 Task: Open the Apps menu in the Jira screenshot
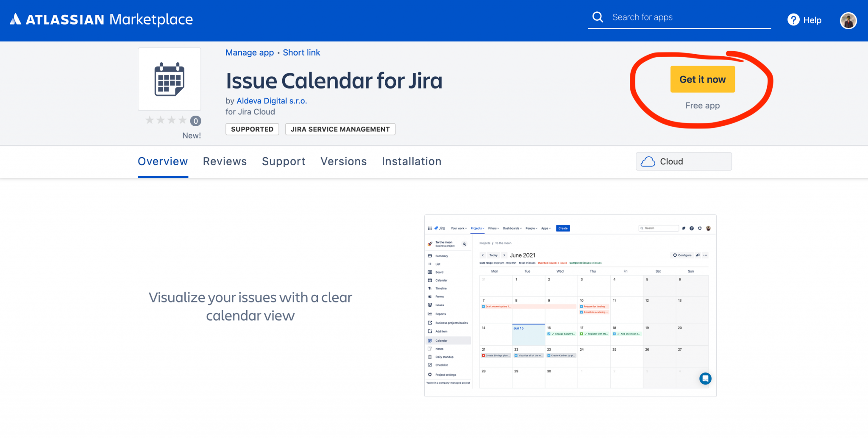546,228
